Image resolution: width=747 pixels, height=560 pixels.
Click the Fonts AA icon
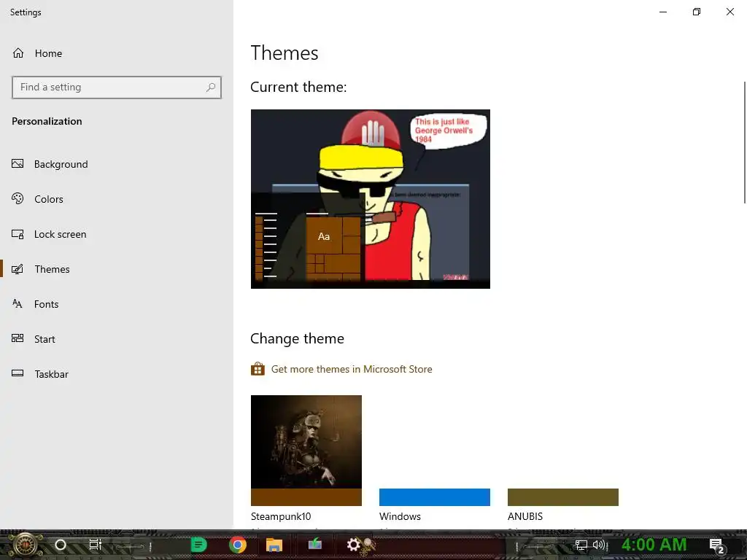pyautogui.click(x=18, y=304)
